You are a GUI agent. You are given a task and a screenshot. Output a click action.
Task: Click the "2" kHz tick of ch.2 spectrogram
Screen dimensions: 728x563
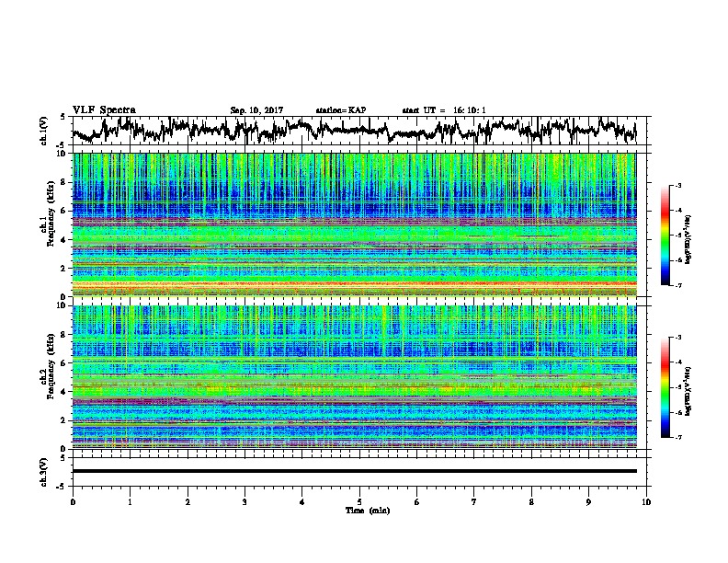point(64,419)
